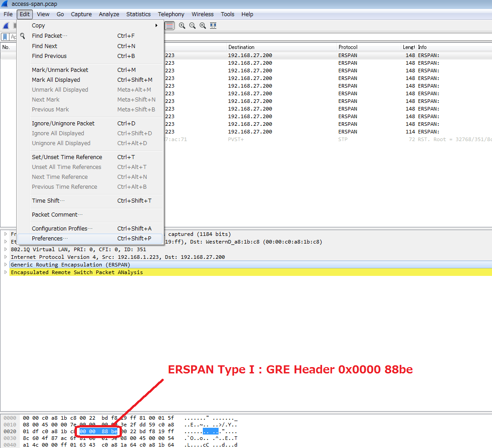The height and width of the screenshot is (448, 492).
Task: Toggle the Colorize Packet List icon
Action: 169,26
